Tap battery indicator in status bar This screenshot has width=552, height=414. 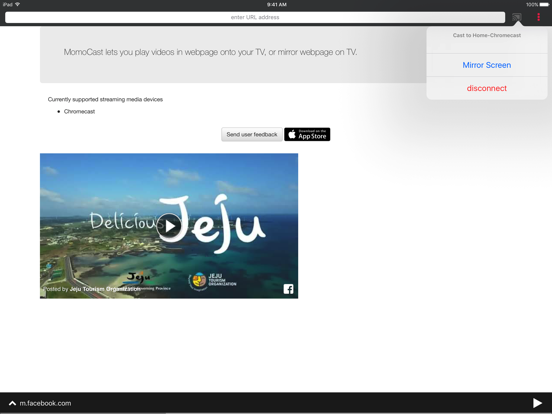click(544, 5)
